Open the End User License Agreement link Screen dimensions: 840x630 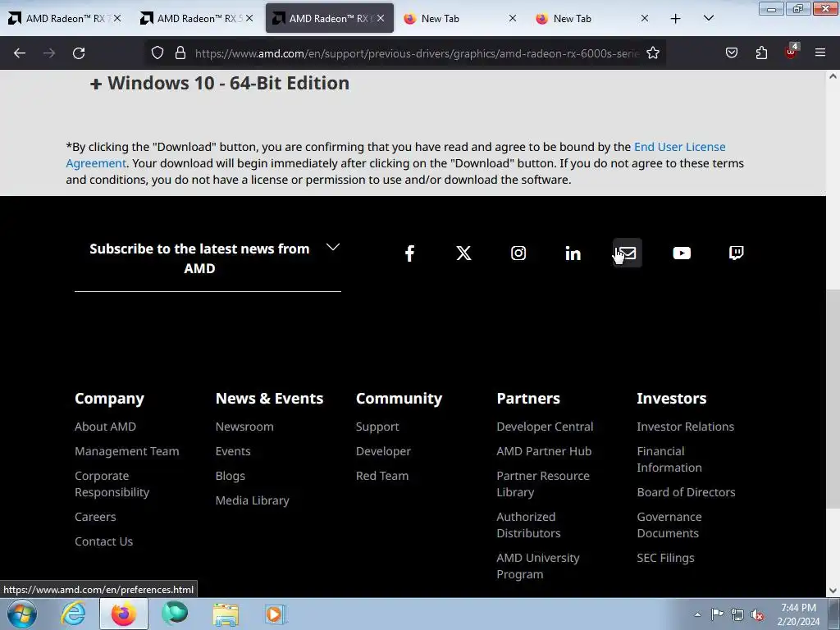(x=680, y=147)
